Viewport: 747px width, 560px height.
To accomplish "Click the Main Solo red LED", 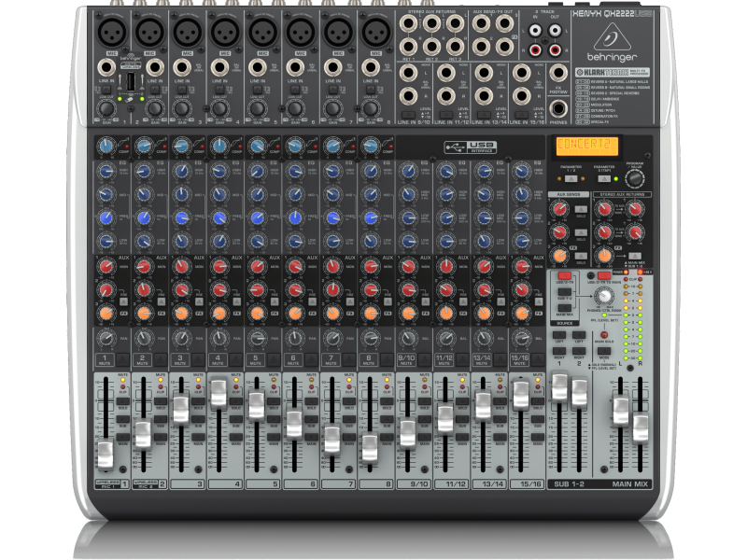I will (604, 335).
